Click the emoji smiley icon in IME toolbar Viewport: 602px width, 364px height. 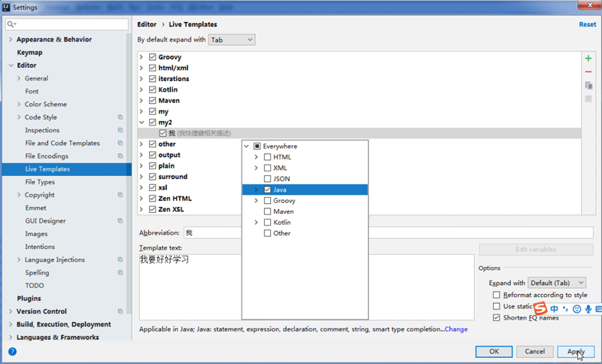point(576,309)
